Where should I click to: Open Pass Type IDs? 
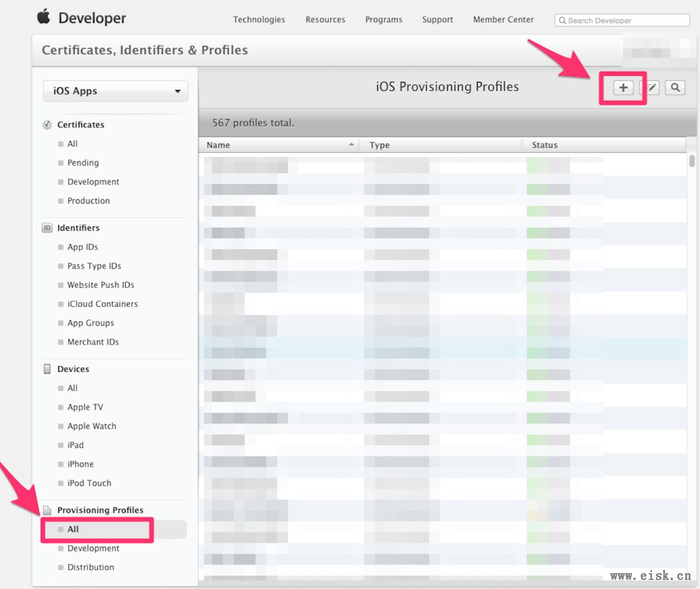coord(94,266)
